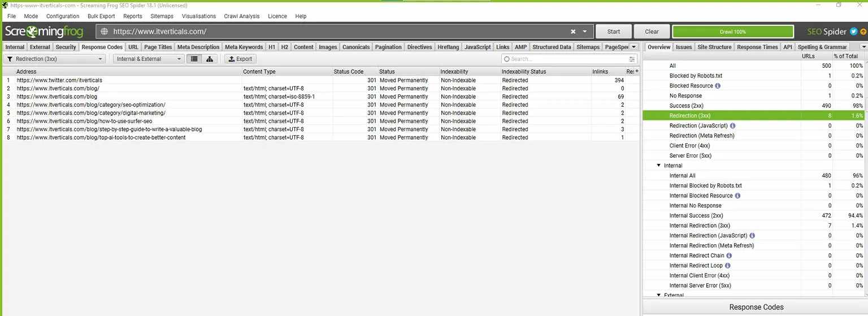868x316 pixels.
Task: Click the globe icon in URL bar
Action: [104, 32]
